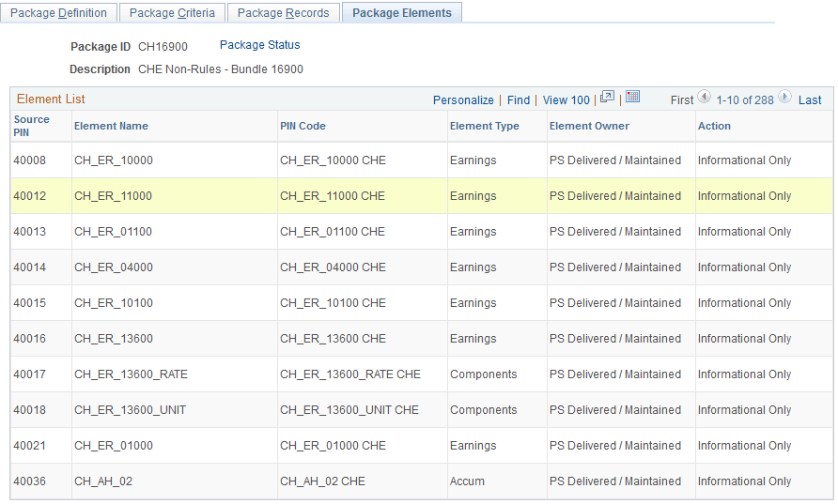
Task: Click Earnings type in CH_ER_10000 row
Action: click(473, 160)
